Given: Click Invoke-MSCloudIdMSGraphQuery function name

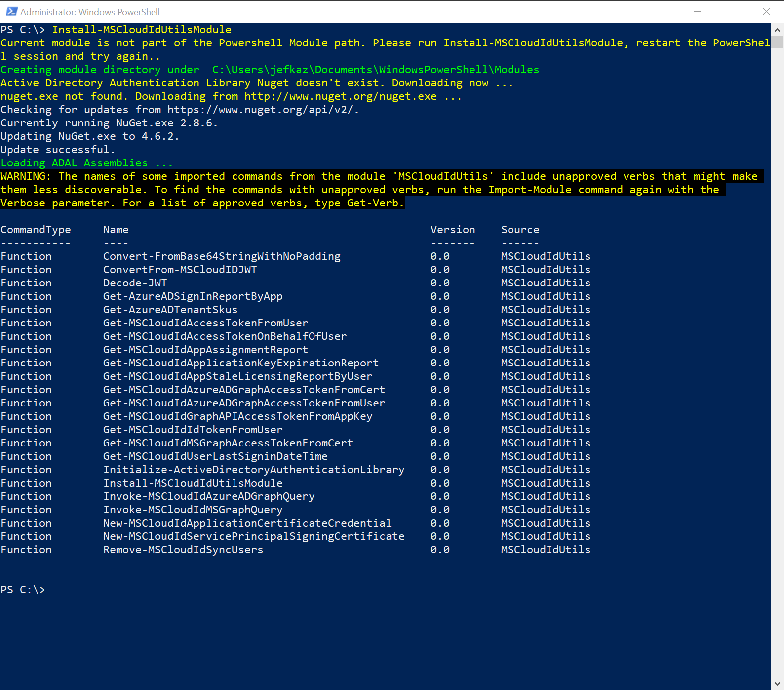Looking at the screenshot, I should coord(193,510).
